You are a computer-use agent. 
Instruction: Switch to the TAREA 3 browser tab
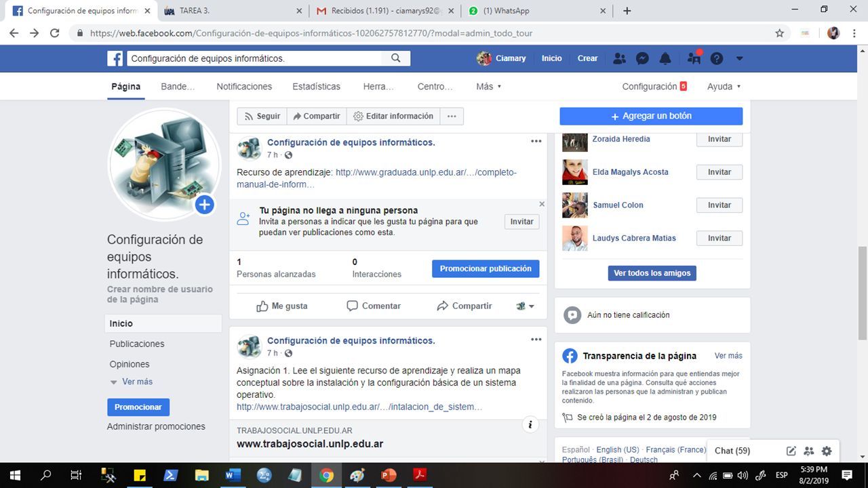click(233, 11)
